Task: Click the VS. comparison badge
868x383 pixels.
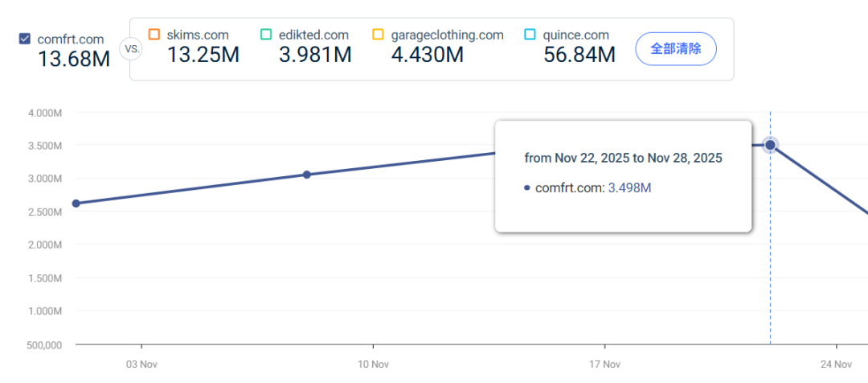Action: (130, 48)
